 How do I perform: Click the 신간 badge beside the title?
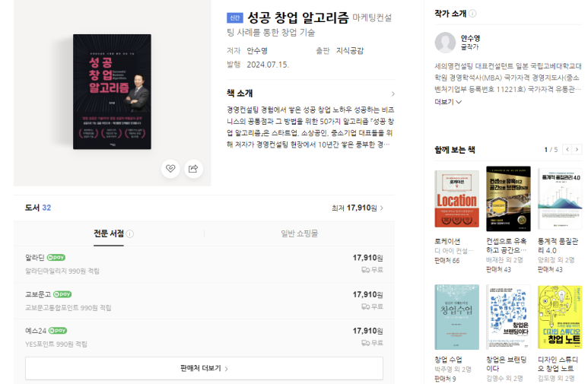235,18
